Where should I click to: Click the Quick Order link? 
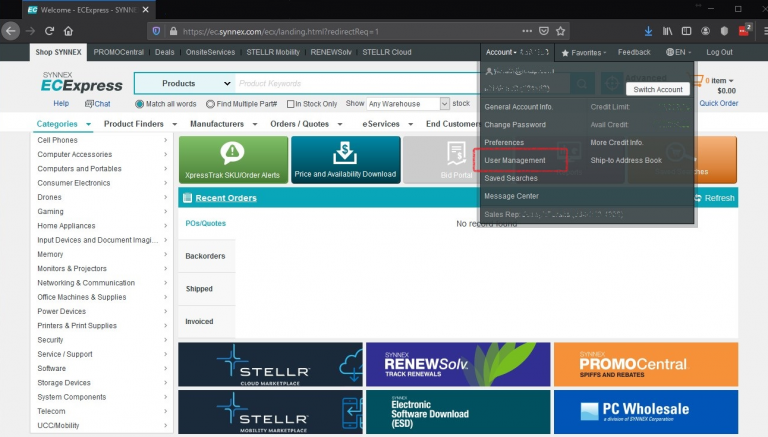(x=719, y=103)
